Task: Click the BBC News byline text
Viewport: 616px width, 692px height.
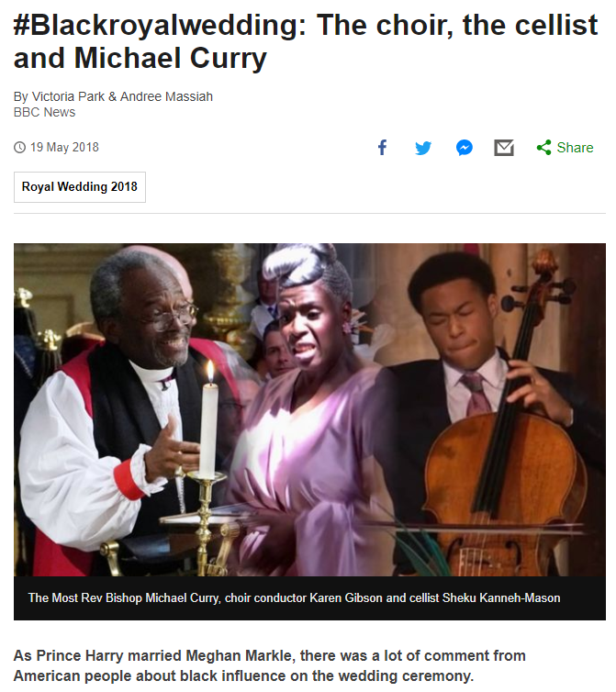Action: tap(45, 112)
